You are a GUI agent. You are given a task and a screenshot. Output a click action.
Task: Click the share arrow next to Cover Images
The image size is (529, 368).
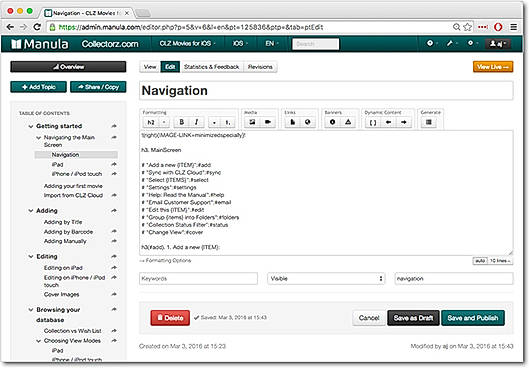[x=114, y=294]
